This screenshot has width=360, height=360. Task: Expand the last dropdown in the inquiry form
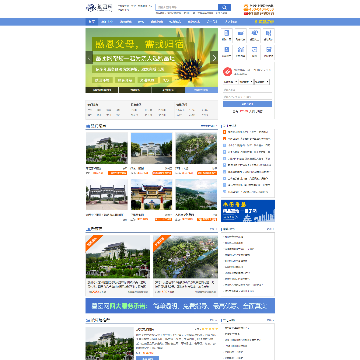262,82
